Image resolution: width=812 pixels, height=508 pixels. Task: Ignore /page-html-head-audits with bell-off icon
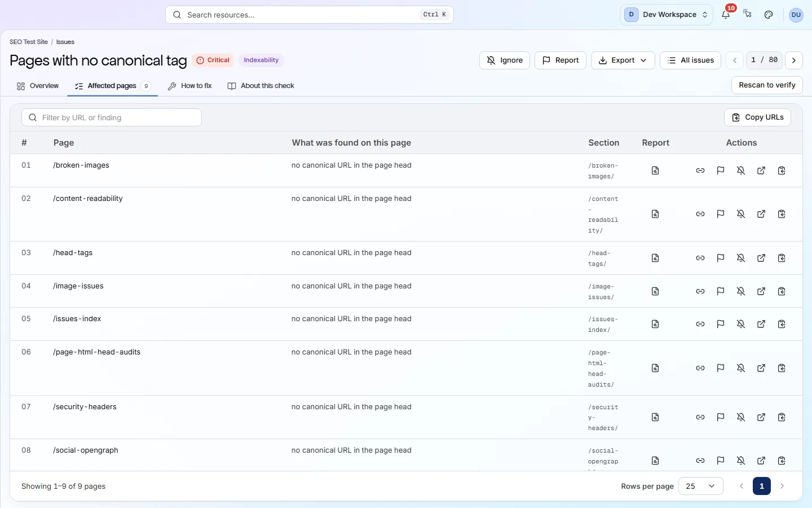click(x=741, y=368)
